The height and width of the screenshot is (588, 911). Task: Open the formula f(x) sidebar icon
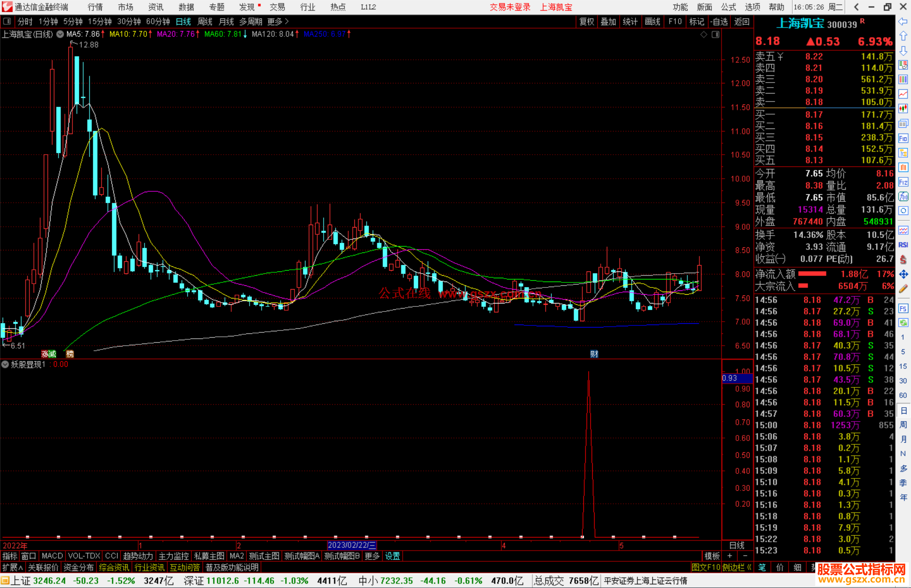click(x=903, y=196)
